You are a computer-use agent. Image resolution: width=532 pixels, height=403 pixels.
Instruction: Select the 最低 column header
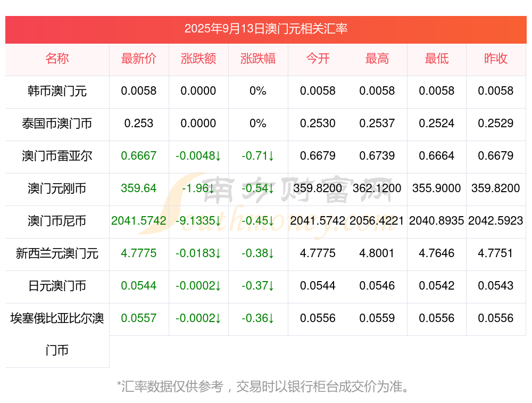[x=437, y=59]
